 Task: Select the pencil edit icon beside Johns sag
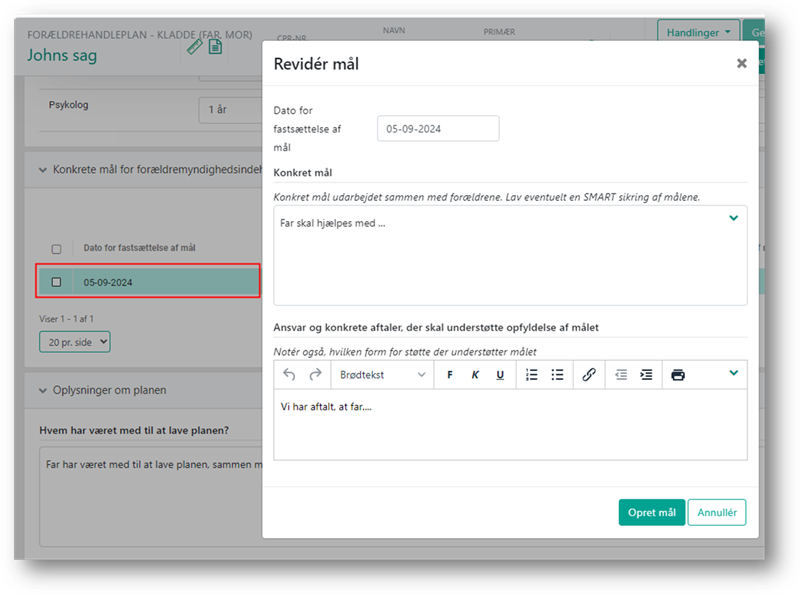196,46
